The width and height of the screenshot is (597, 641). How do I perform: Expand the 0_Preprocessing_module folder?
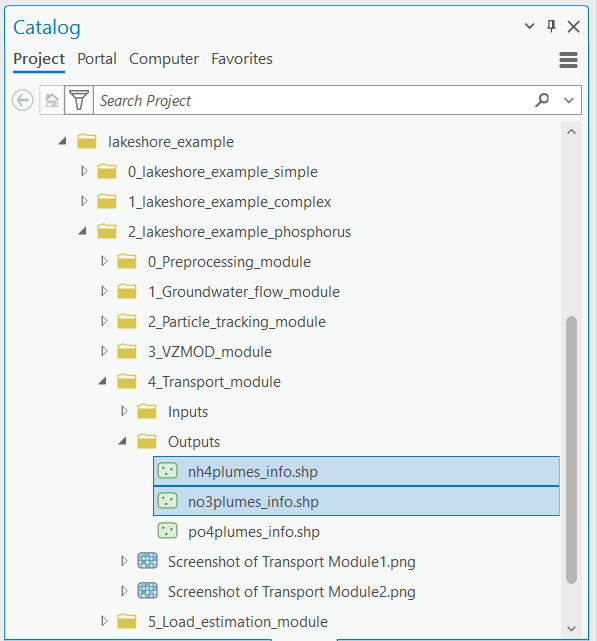coord(104,261)
